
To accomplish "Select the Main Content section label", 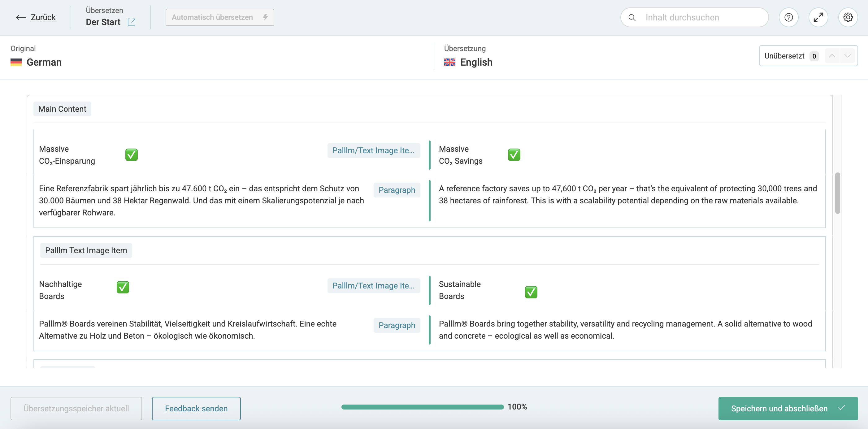I will 62,109.
